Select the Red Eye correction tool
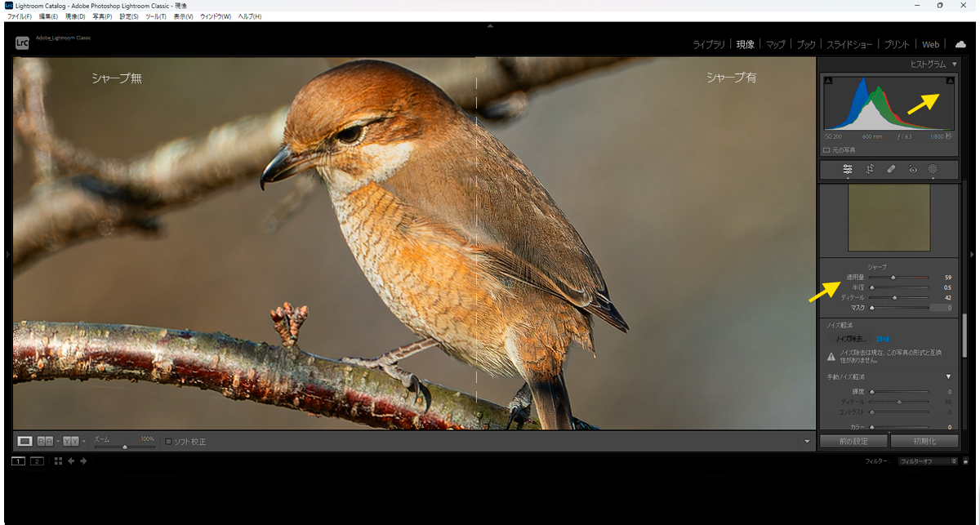Viewport: 980px width, 525px height. pyautogui.click(x=913, y=169)
